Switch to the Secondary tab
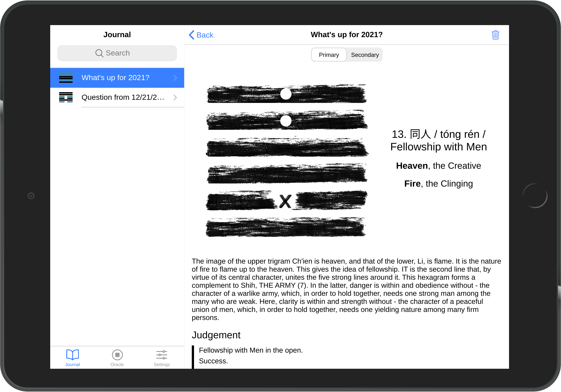 tap(365, 54)
